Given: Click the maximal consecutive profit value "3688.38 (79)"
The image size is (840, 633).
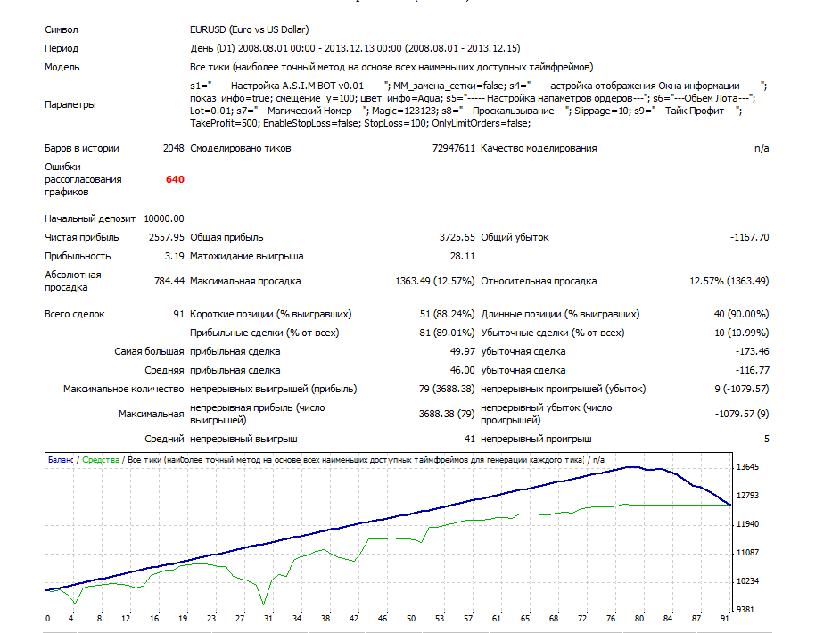Looking at the screenshot, I should tap(447, 414).
